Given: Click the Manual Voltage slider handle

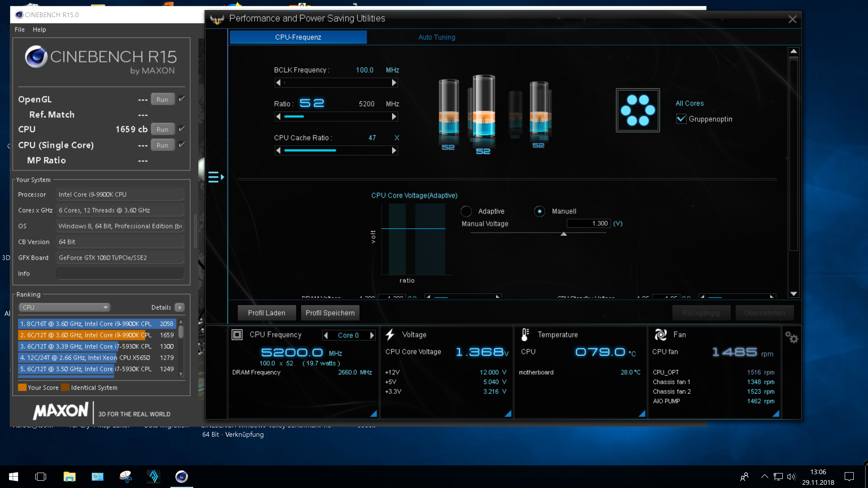Looking at the screenshot, I should [563, 234].
